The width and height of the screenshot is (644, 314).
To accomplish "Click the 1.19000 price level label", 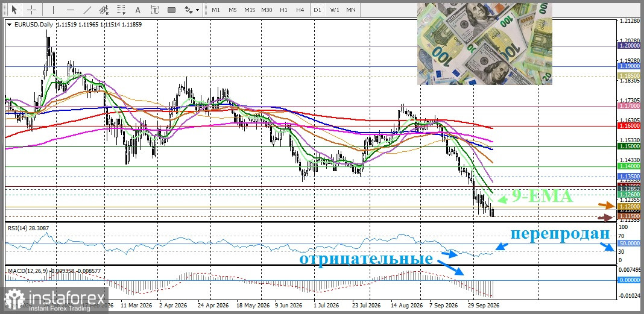I will [629, 66].
